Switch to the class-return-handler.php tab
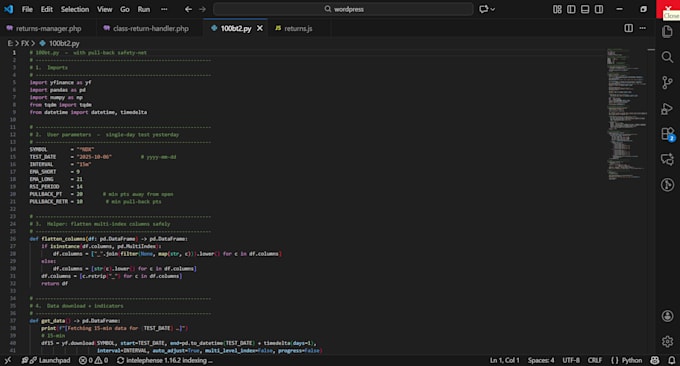Screen dimensions: 680x366 [x=150, y=28]
